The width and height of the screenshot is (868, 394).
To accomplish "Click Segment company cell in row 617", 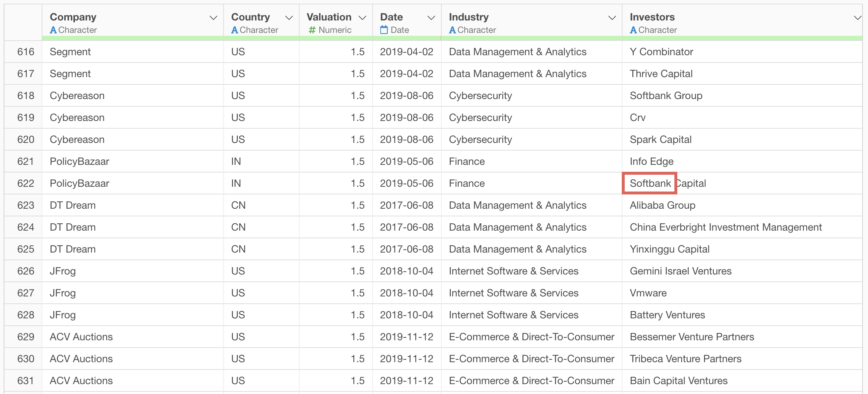I will click(133, 73).
